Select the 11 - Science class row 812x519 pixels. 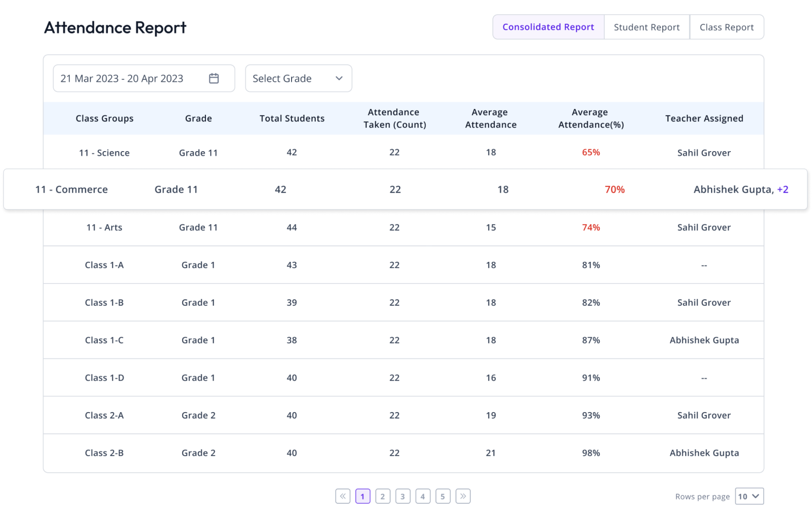tap(104, 153)
